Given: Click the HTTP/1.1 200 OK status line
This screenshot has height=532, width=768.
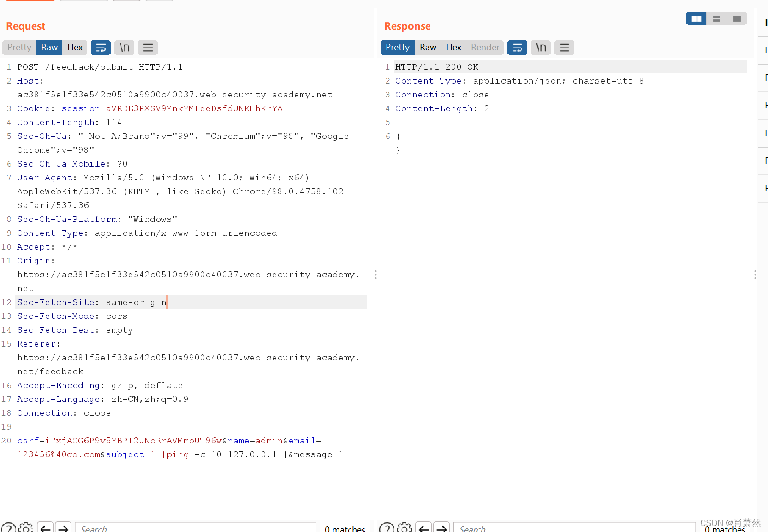Looking at the screenshot, I should coord(437,67).
